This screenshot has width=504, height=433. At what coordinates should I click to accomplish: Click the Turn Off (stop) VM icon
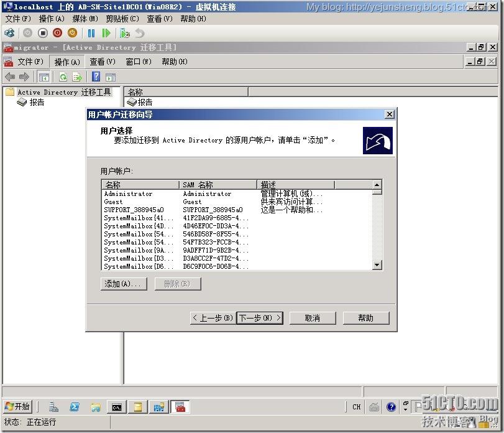pos(42,33)
